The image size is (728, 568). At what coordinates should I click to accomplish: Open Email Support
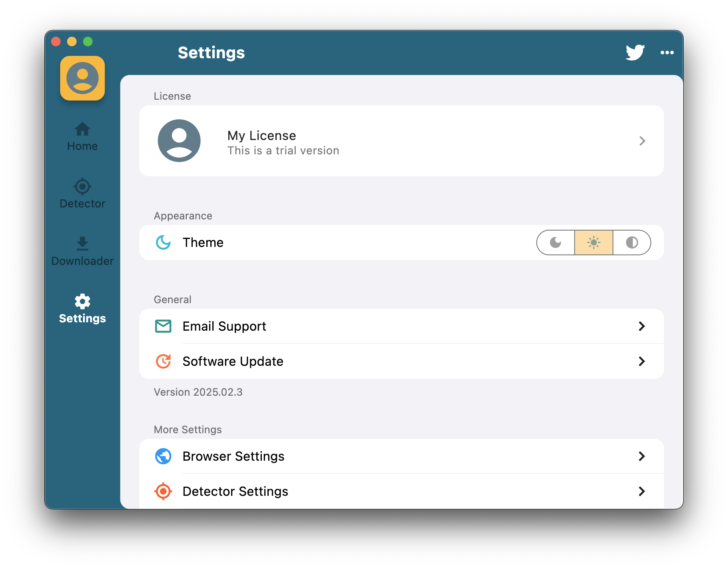224,326
